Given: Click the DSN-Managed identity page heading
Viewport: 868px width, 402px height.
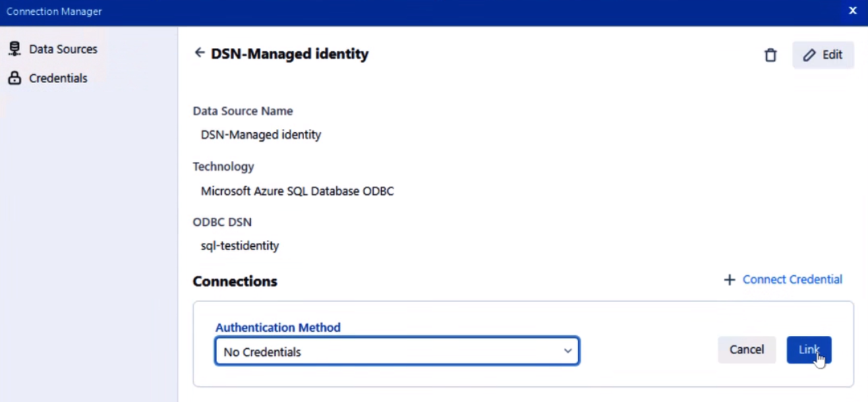Looking at the screenshot, I should pyautogui.click(x=289, y=54).
